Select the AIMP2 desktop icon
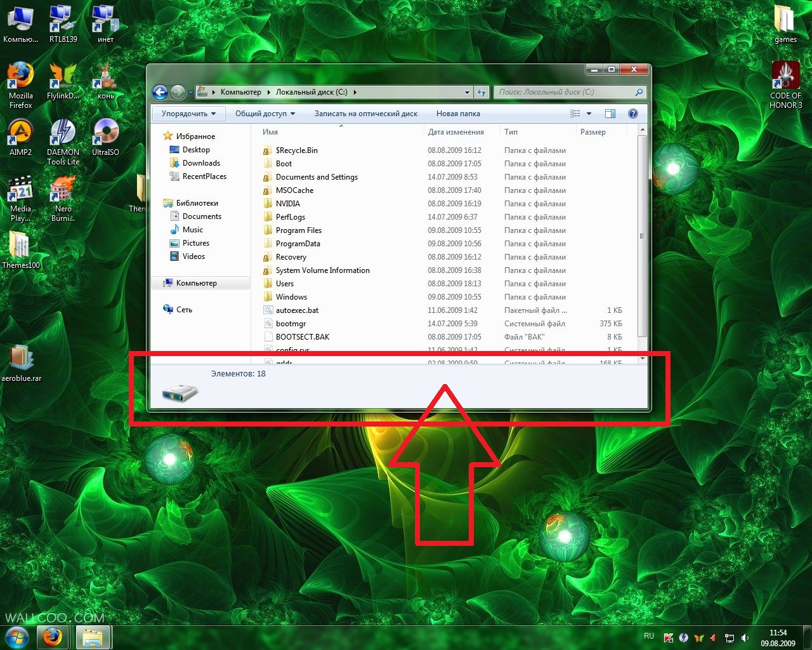The width and height of the screenshot is (812, 650). 20,134
